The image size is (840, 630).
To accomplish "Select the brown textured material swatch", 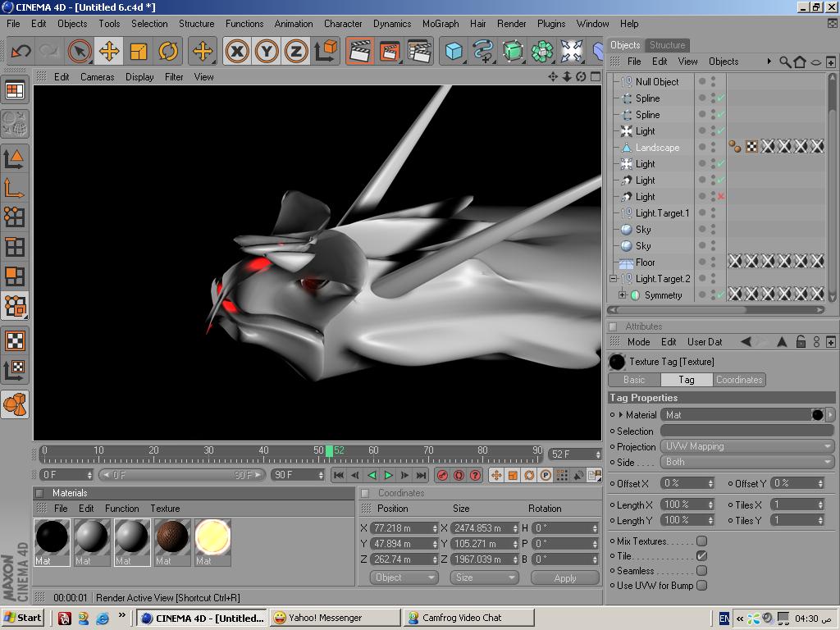I will [x=172, y=542].
